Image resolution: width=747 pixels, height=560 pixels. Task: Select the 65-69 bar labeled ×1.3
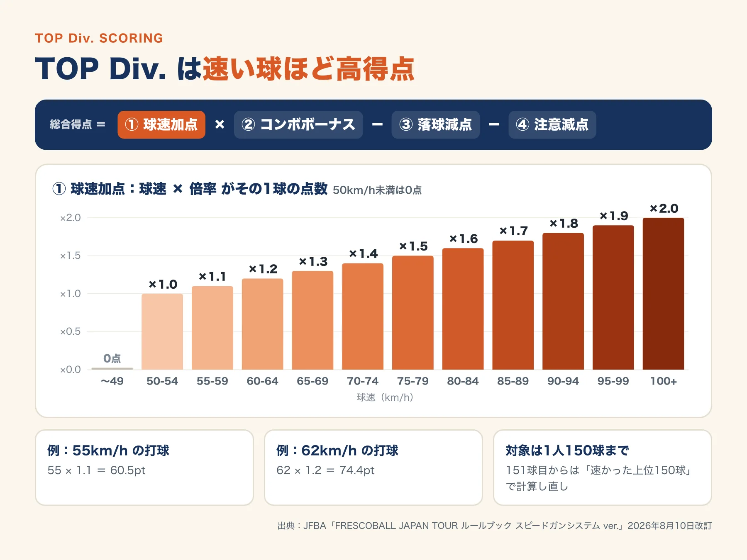[312, 320]
